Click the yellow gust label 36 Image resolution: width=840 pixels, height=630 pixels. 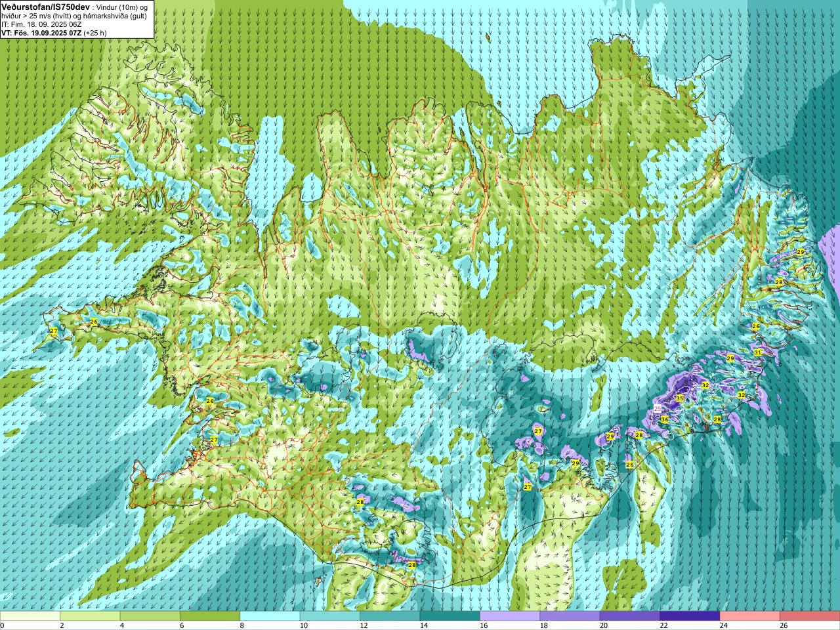pyautogui.click(x=664, y=419)
